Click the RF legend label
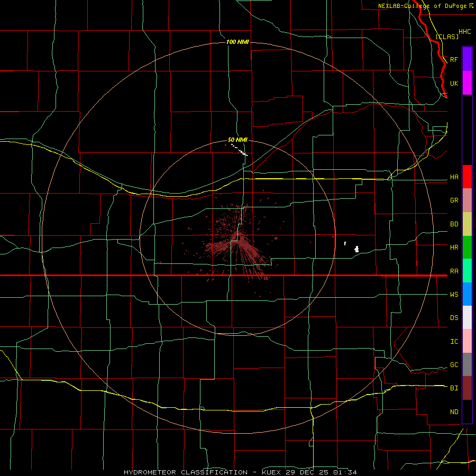Image resolution: width=476 pixels, height=476 pixels. click(454, 59)
